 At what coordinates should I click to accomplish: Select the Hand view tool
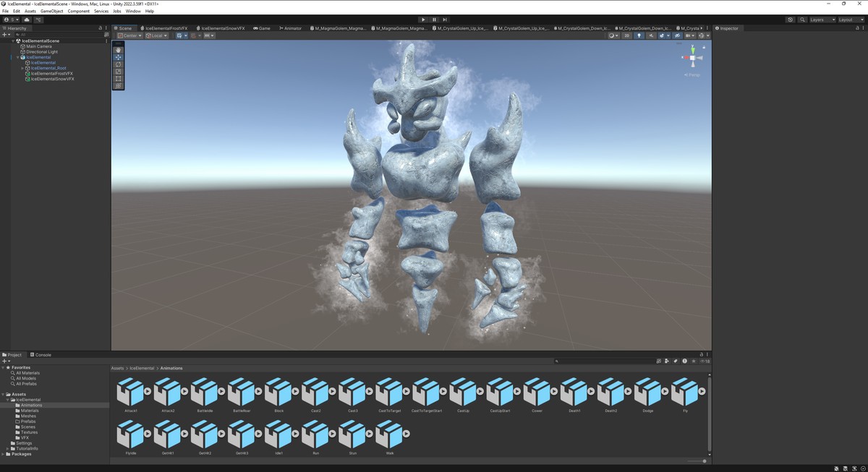pyautogui.click(x=119, y=50)
